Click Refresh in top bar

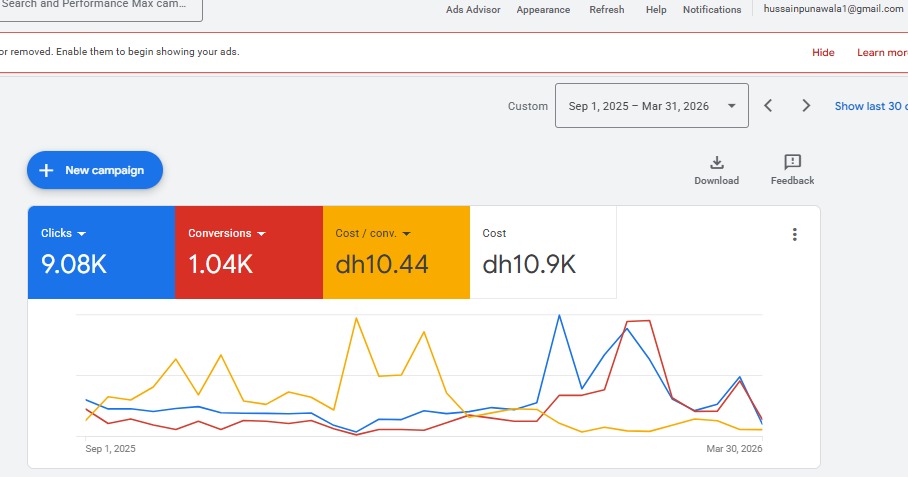click(x=607, y=10)
